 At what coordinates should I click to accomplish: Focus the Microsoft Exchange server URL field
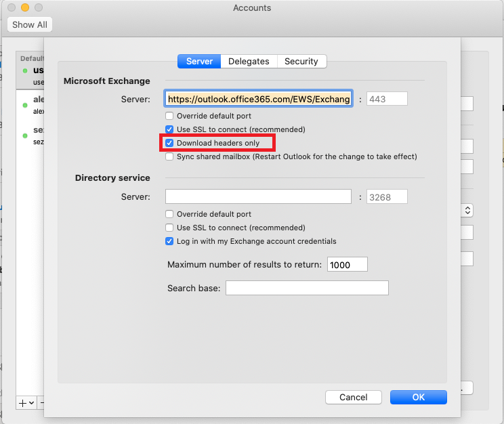click(x=259, y=99)
